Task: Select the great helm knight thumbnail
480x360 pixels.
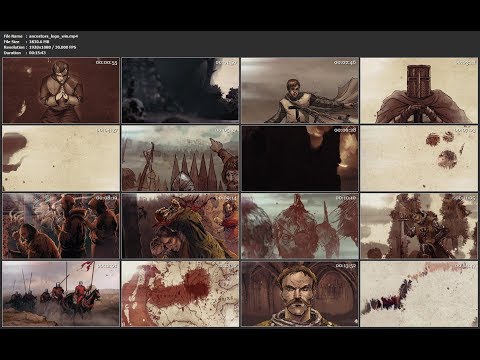Action: [419, 90]
